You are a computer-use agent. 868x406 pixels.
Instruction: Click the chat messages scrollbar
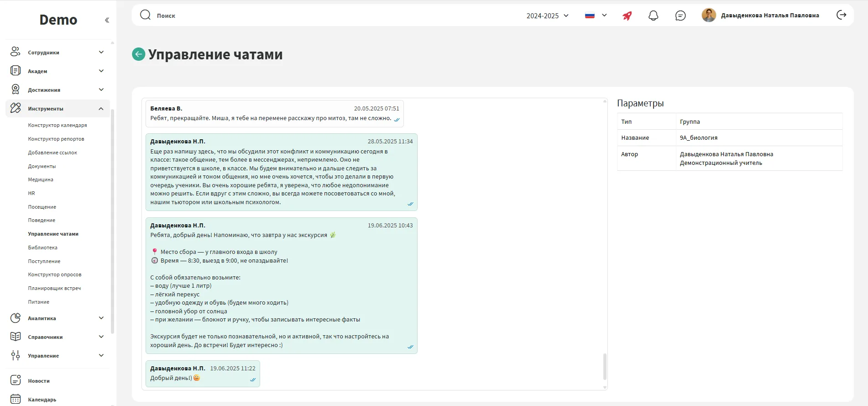605,366
